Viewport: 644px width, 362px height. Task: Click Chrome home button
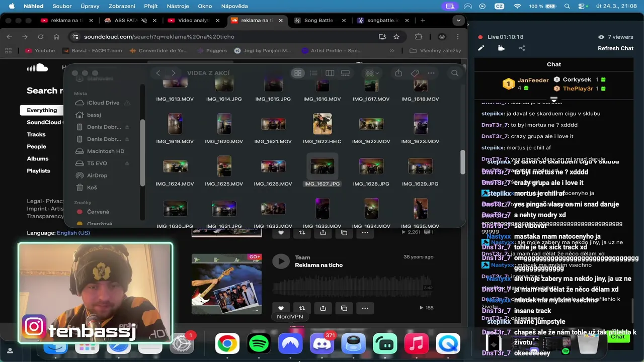56,37
